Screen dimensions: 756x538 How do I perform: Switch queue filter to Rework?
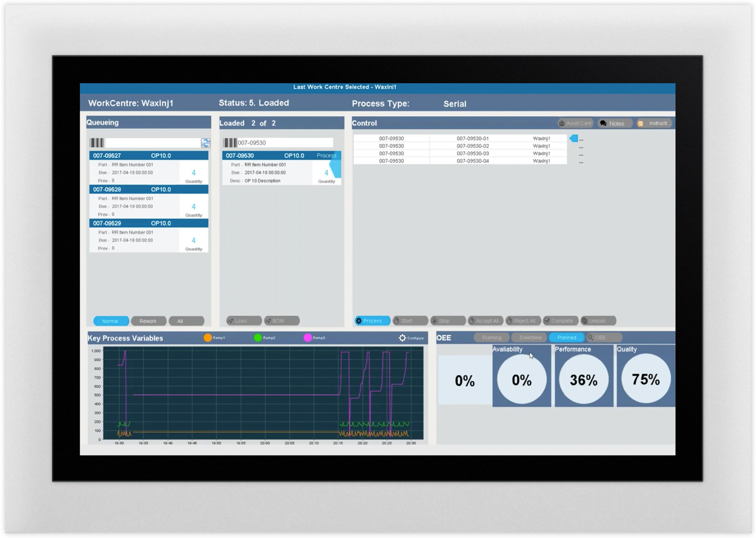point(148,321)
